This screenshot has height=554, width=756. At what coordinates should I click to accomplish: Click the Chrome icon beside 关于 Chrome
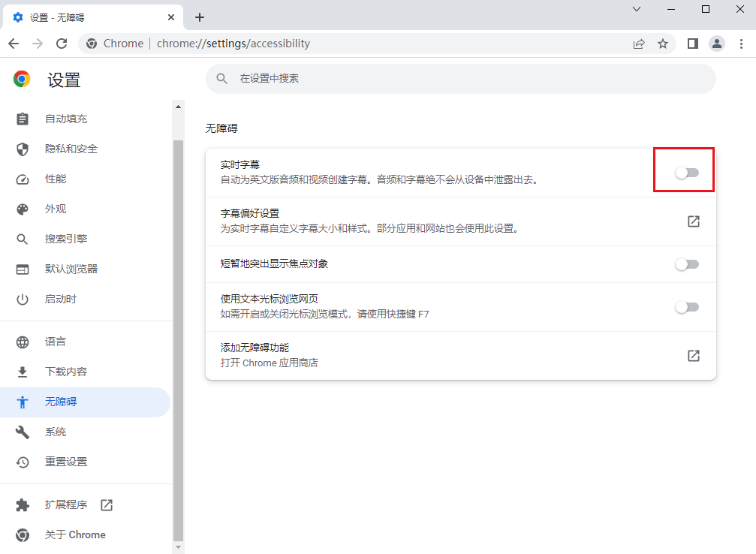(x=23, y=535)
